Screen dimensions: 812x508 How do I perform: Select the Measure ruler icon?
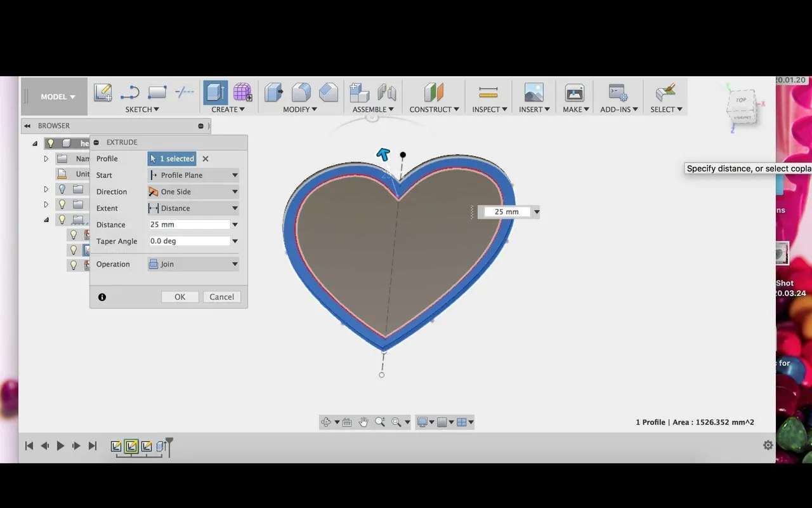(x=488, y=93)
